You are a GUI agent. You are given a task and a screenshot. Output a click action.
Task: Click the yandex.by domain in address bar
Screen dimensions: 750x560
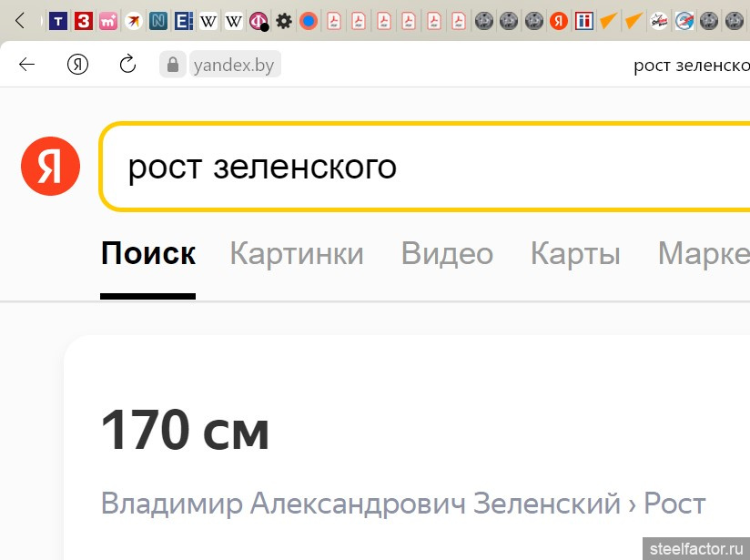click(x=235, y=65)
